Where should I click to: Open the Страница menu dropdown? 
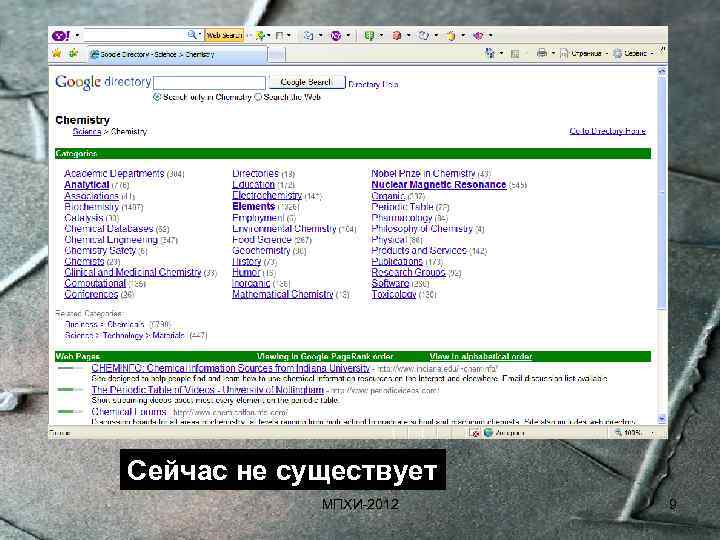pyautogui.click(x=606, y=54)
